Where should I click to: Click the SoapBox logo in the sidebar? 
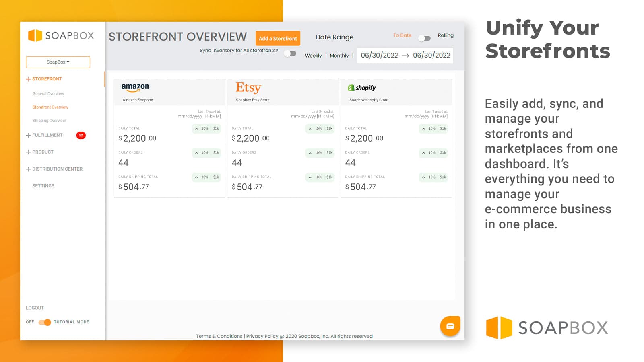click(60, 36)
